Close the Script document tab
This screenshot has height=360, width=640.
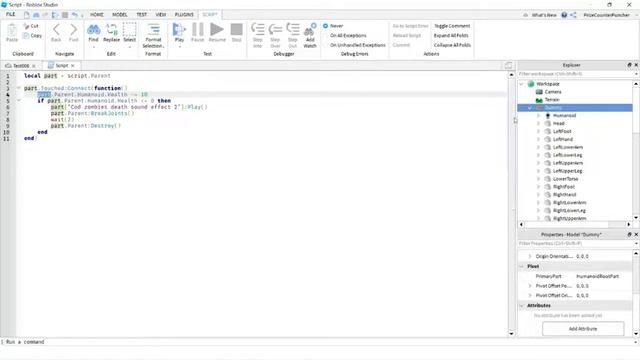pyautogui.click(x=73, y=66)
